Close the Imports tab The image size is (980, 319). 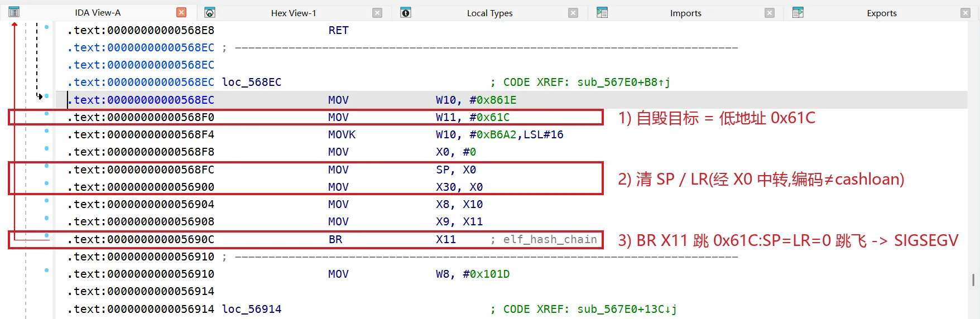pyautogui.click(x=770, y=13)
